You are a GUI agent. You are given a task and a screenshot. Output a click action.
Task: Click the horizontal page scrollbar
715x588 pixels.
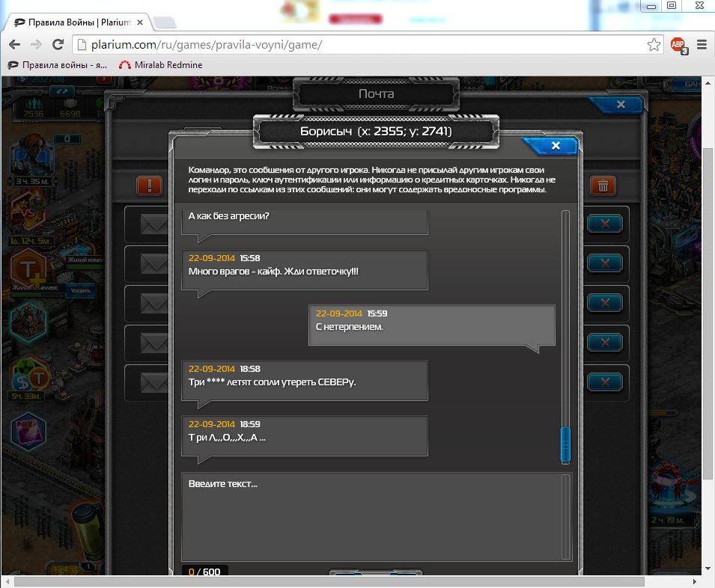(x=329, y=581)
